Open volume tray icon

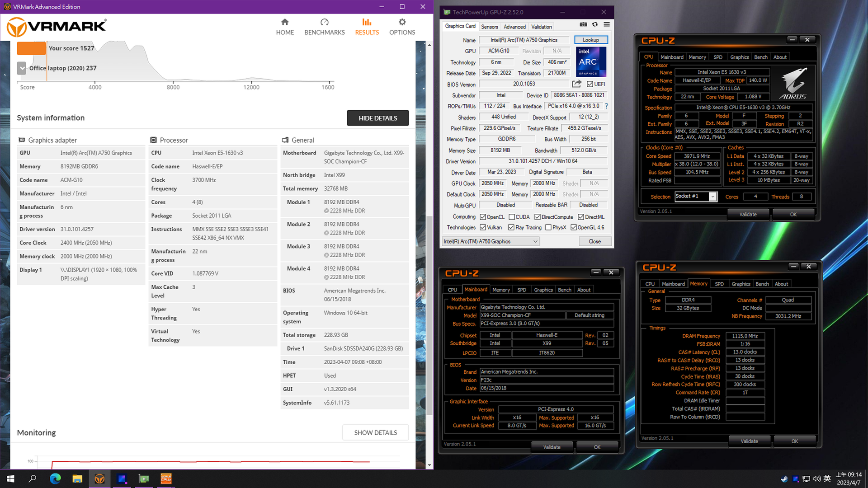(817, 479)
